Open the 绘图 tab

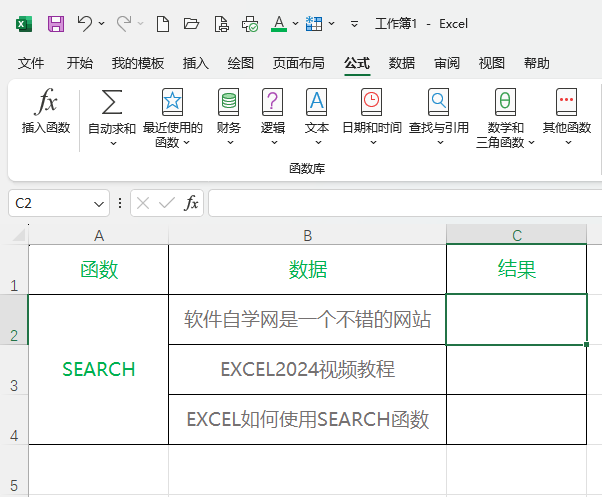click(x=241, y=63)
